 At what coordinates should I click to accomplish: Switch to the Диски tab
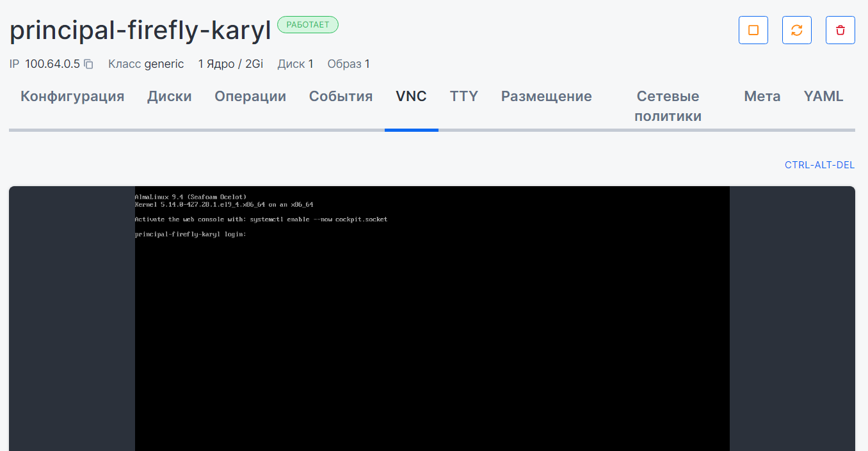tap(170, 97)
